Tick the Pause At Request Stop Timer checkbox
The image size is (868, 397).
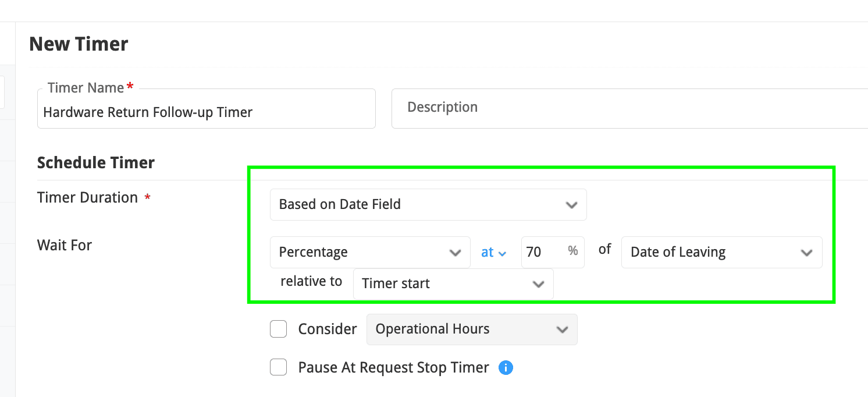coord(279,368)
